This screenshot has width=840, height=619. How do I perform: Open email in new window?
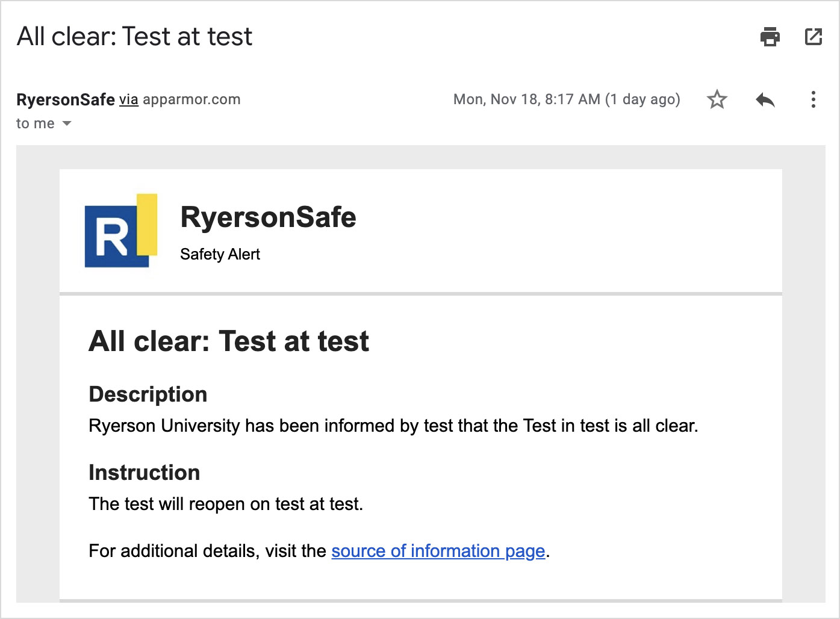coord(814,37)
